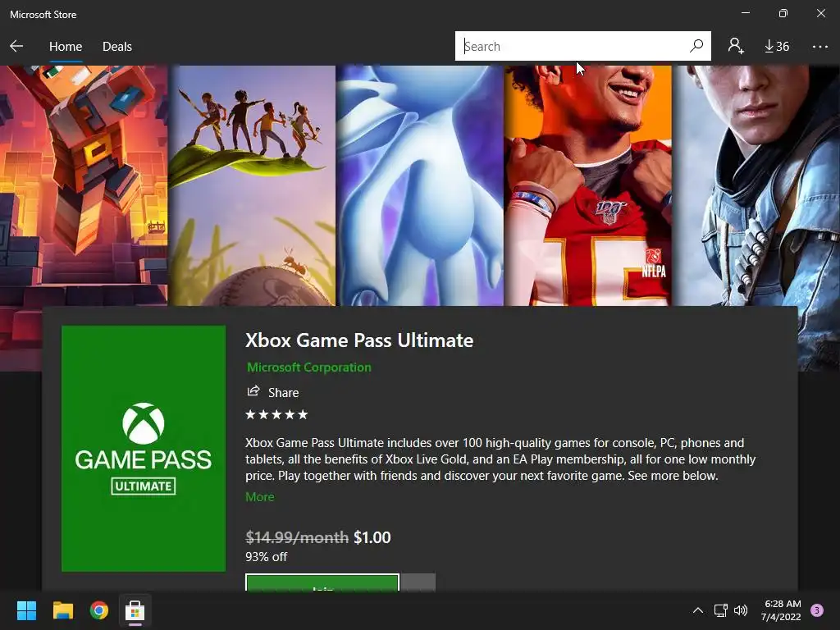840x630 pixels.
Task: Launch Google Chrome from taskbar
Action: tap(99, 610)
